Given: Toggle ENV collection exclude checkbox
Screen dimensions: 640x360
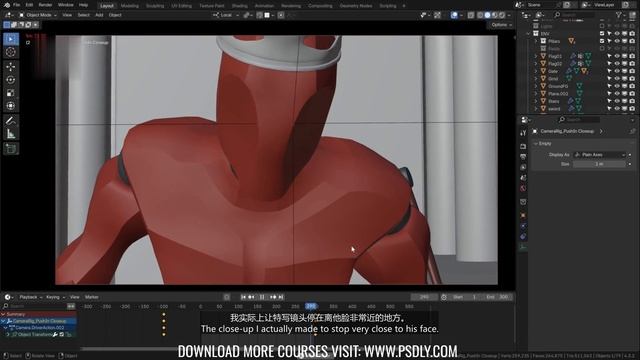Looking at the screenshot, I should point(602,33).
